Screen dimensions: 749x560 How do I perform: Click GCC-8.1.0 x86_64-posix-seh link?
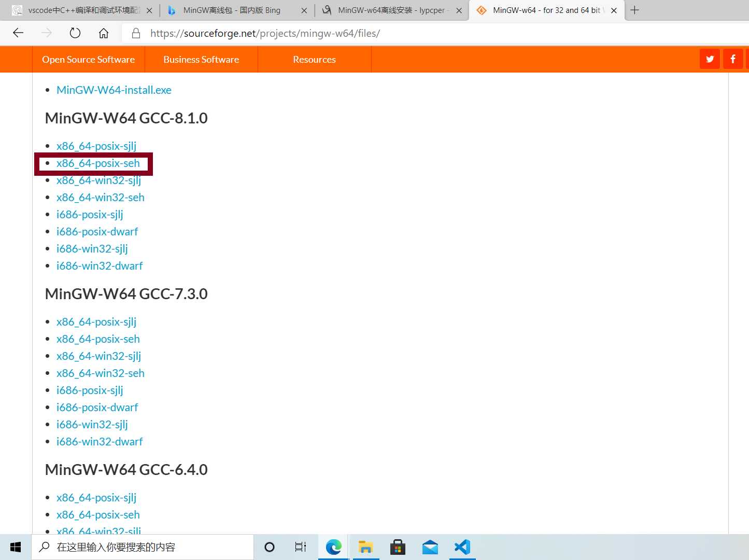coord(98,163)
